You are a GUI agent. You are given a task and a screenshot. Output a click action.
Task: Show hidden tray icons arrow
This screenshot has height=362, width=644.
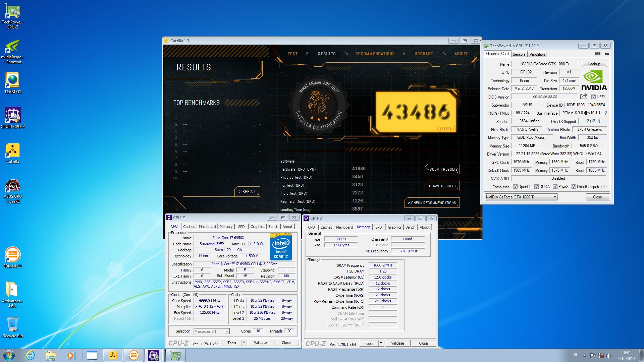coord(585,356)
